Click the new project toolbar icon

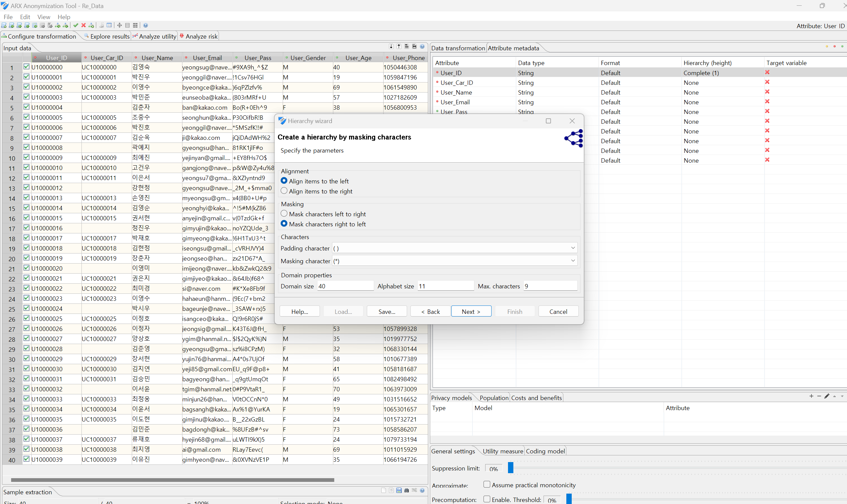point(4,25)
